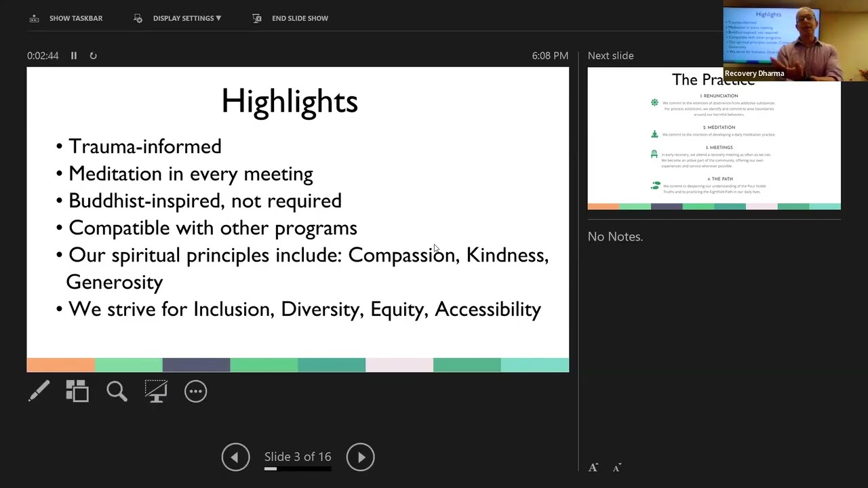Click 'Compatible with other programs' bullet

point(212,228)
